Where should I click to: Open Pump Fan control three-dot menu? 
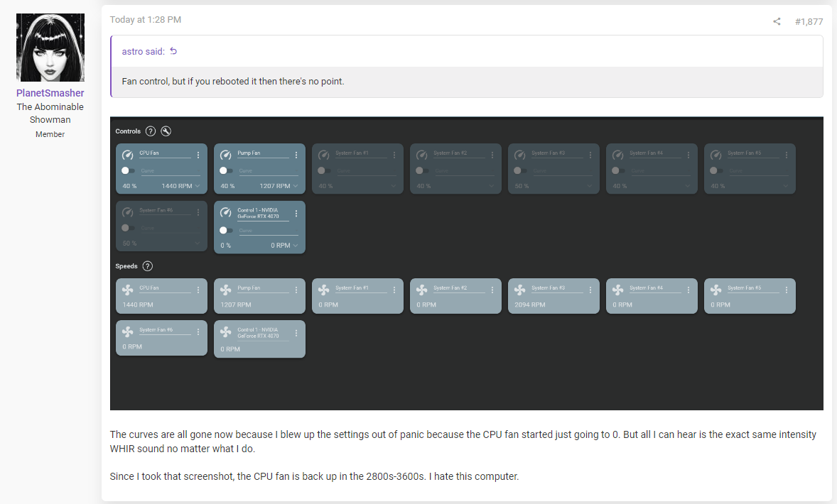click(x=296, y=155)
